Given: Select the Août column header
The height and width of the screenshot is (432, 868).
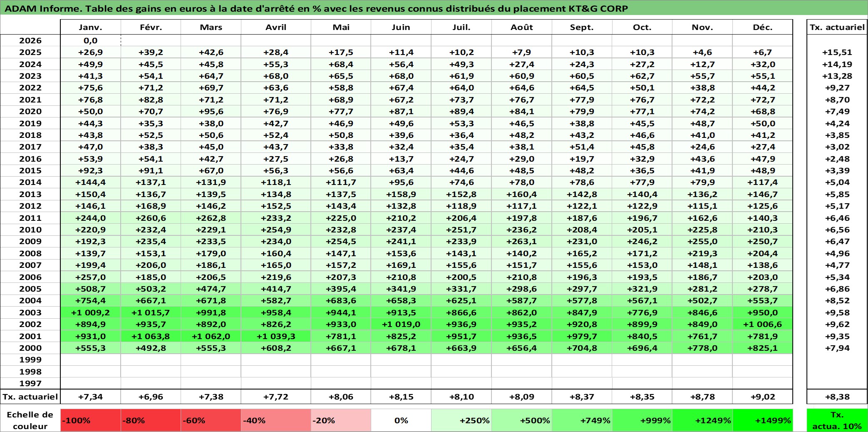Looking at the screenshot, I should [522, 27].
